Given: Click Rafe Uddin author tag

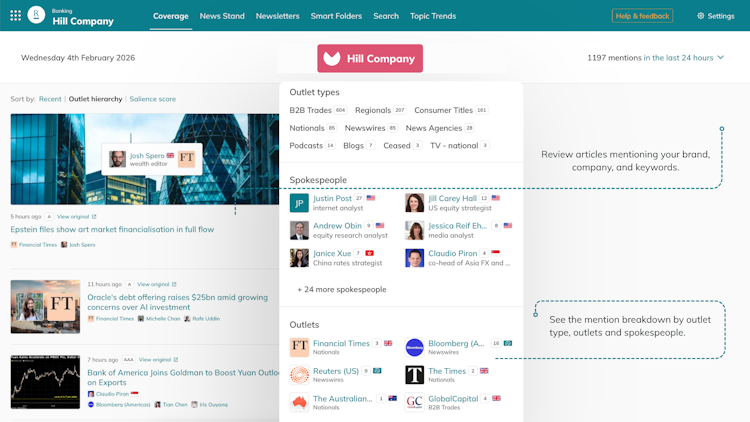Looking at the screenshot, I should tap(202, 319).
